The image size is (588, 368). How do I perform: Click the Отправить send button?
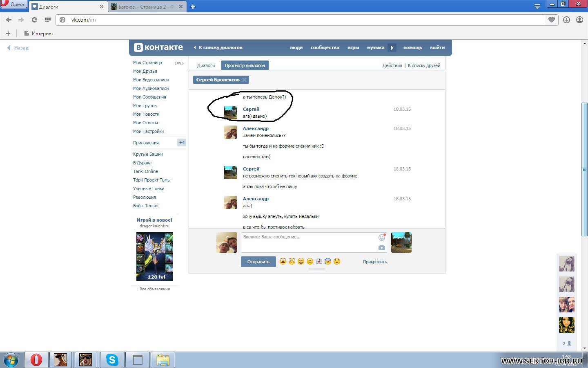tap(258, 262)
